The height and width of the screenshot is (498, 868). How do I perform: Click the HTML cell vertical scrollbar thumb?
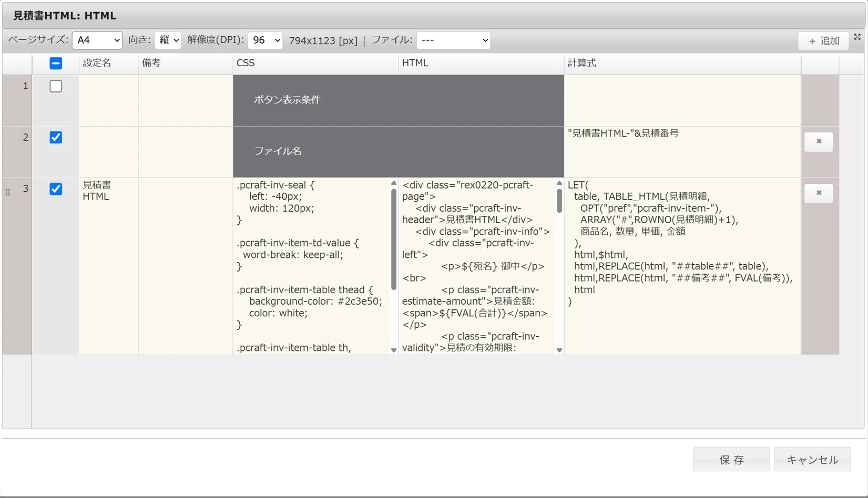(559, 201)
